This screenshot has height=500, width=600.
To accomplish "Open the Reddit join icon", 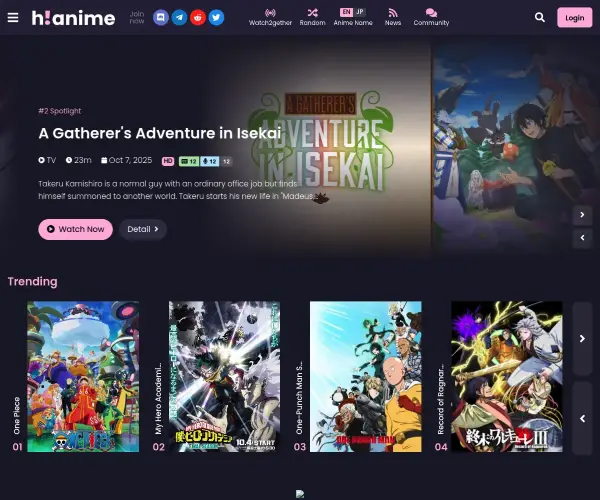I will click(x=198, y=18).
